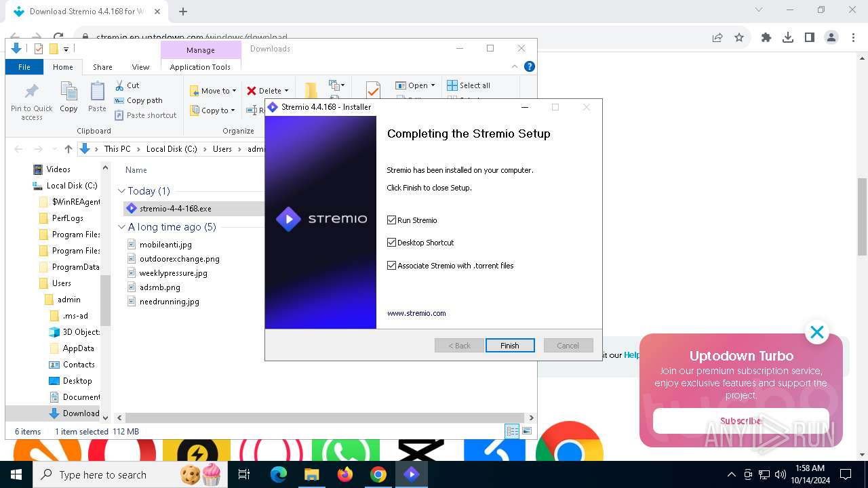Click Paste shortcut command

pyautogui.click(x=145, y=115)
